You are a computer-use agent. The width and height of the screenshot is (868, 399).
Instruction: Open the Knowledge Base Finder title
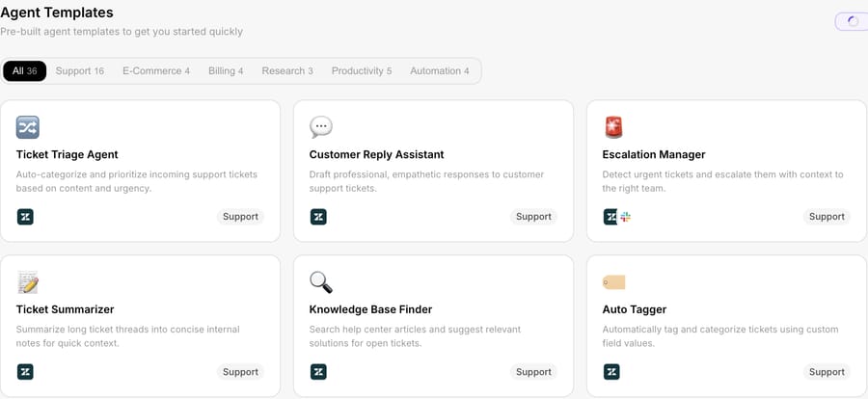[371, 310]
